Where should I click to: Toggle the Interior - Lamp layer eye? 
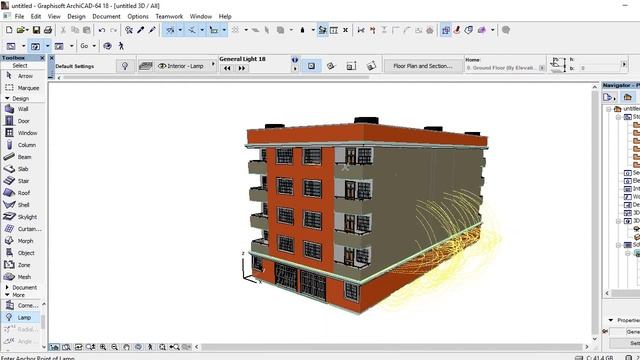[x=162, y=66]
